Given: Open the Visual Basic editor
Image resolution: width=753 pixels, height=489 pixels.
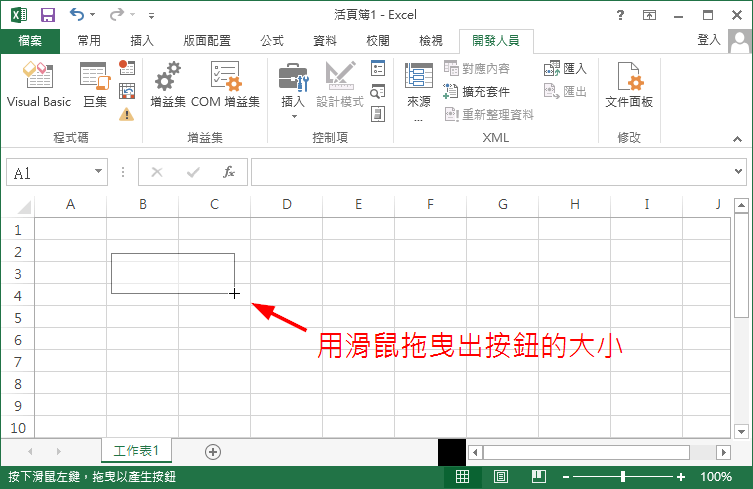Looking at the screenshot, I should pos(38,84).
